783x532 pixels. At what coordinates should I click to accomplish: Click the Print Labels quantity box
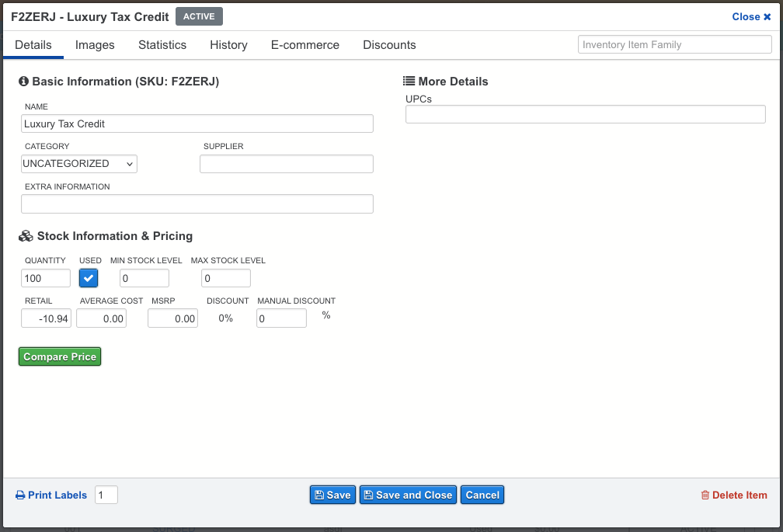click(106, 495)
